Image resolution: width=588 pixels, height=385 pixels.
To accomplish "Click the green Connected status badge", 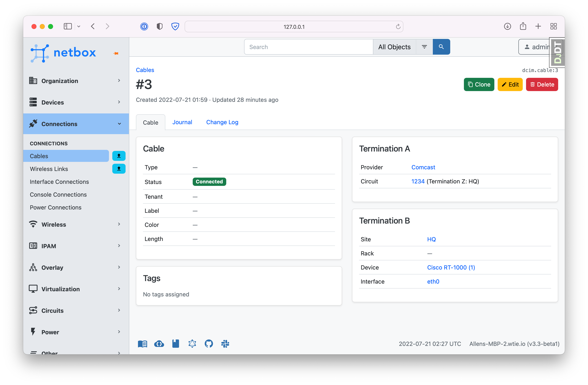I will 209,182.
